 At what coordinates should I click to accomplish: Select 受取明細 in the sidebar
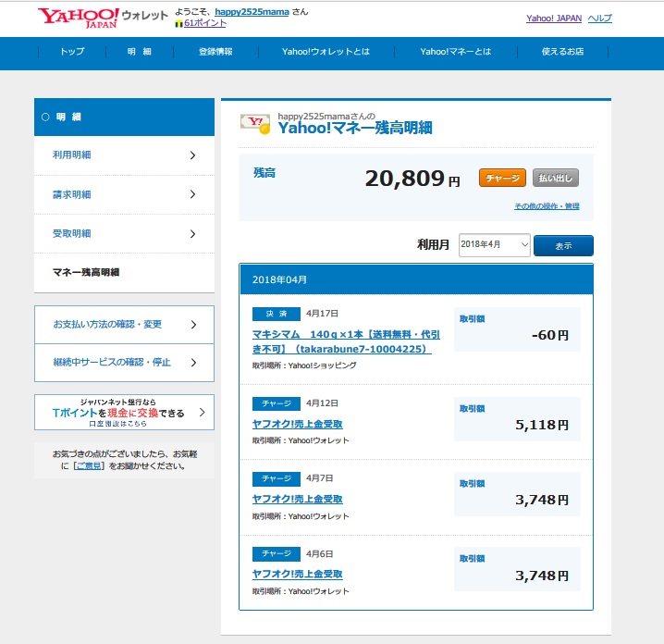pos(124,234)
